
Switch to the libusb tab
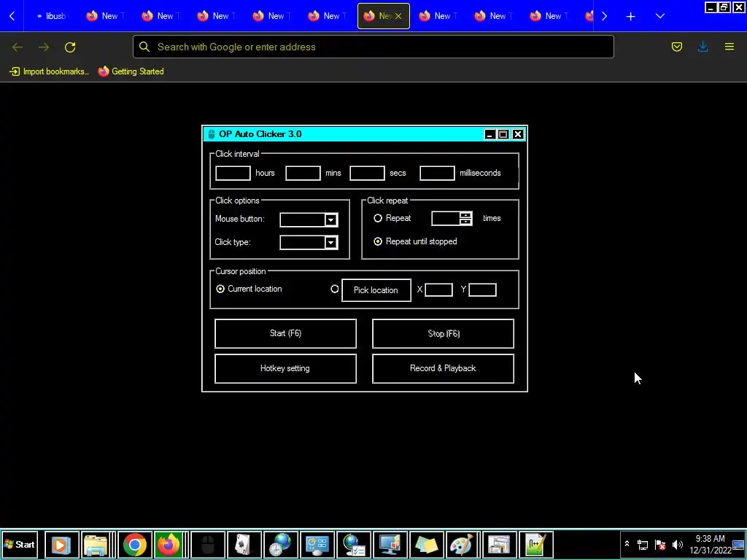coord(51,16)
